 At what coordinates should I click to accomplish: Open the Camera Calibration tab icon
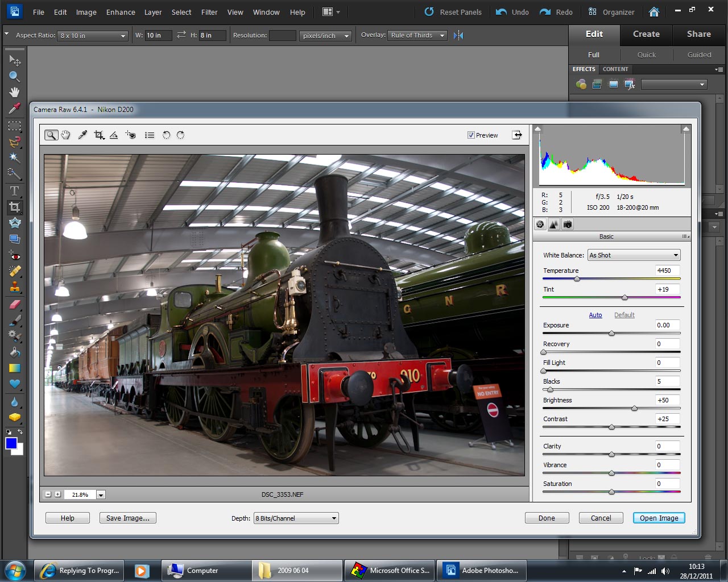[568, 225]
